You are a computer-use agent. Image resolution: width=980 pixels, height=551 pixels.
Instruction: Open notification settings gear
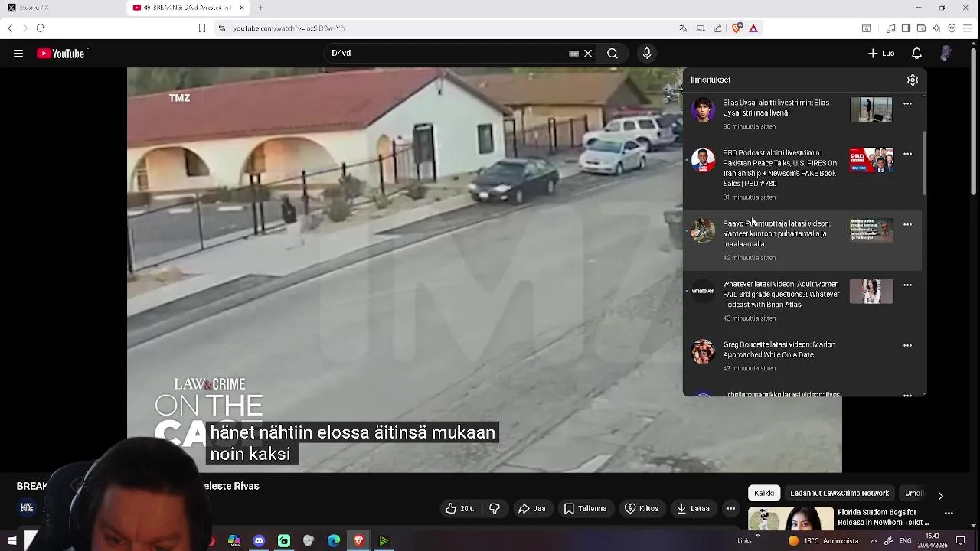pos(913,80)
